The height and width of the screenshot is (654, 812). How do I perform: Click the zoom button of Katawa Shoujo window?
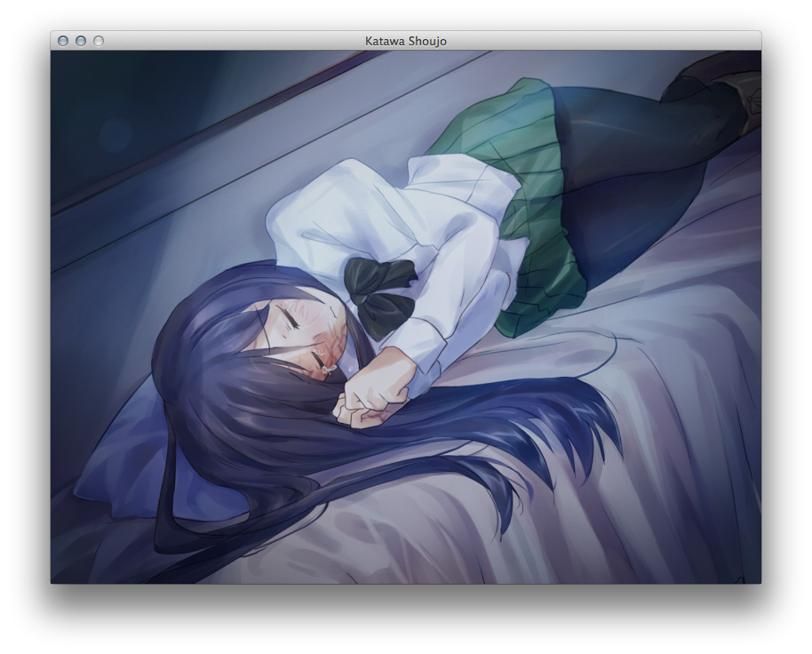coord(99,41)
